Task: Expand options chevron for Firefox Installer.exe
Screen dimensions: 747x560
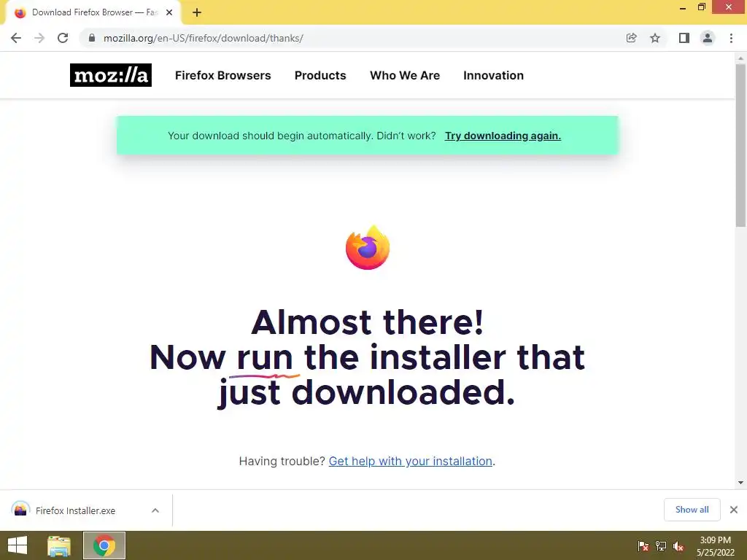Action: (155, 510)
